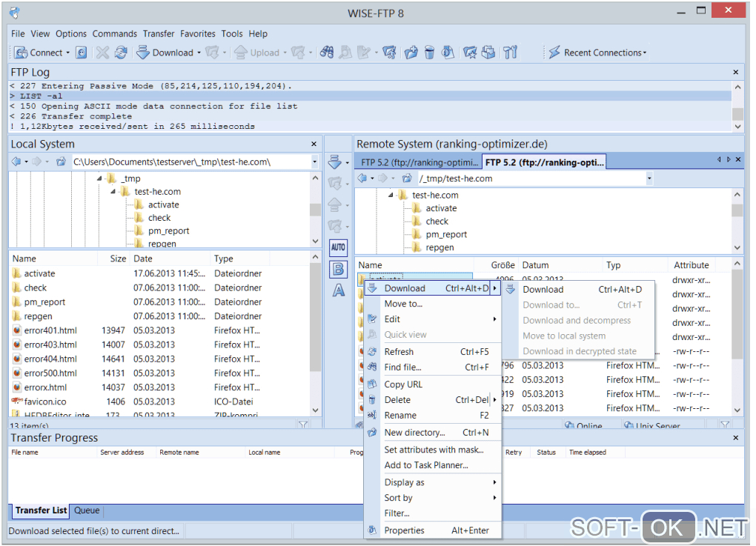Image resolution: width=756 pixels, height=546 pixels.
Task: Click the Refresh arrows icon in the main toolbar
Action: pyautogui.click(x=121, y=53)
